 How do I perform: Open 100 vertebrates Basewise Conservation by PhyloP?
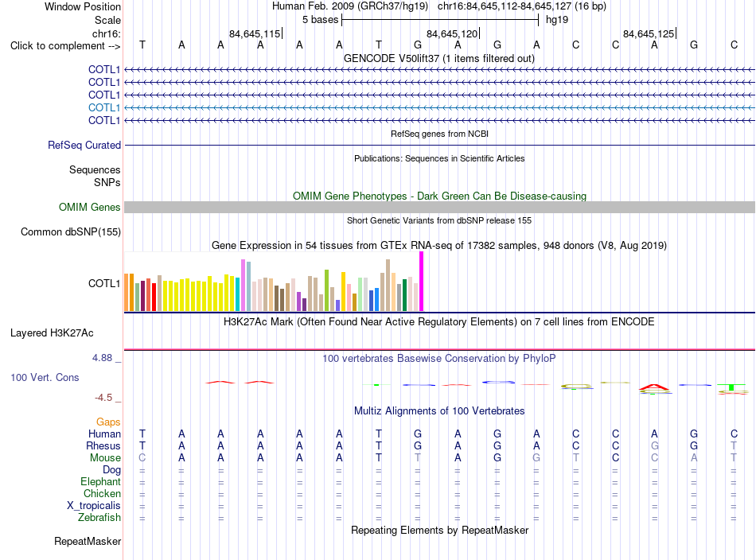pyautogui.click(x=439, y=358)
